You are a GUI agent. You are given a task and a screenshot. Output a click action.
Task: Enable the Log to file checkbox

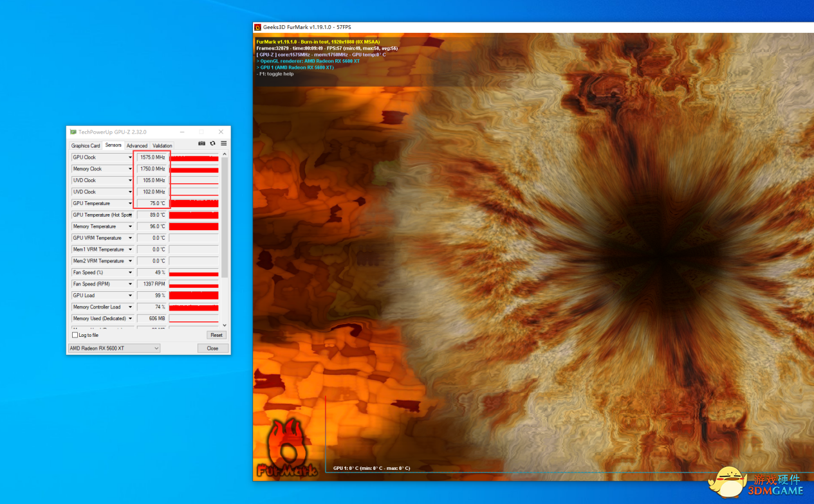pyautogui.click(x=75, y=335)
